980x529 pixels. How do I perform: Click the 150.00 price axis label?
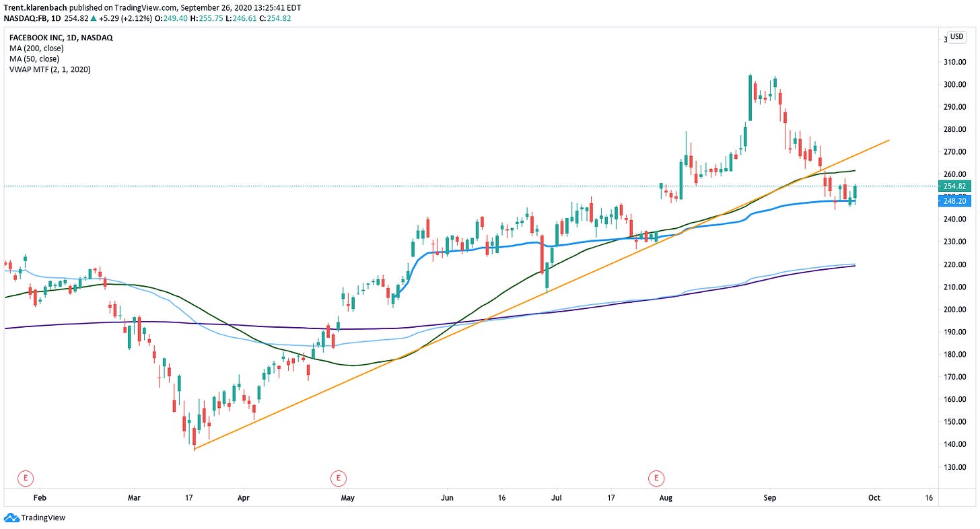click(x=956, y=422)
